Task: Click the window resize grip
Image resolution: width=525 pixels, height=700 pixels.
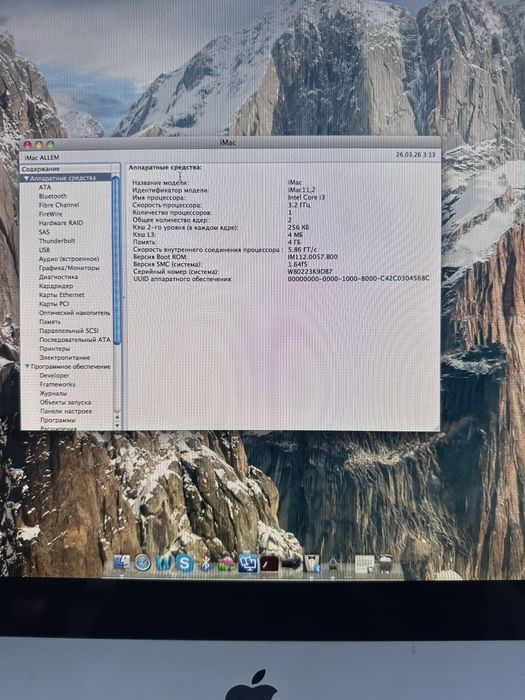Action: click(436, 427)
